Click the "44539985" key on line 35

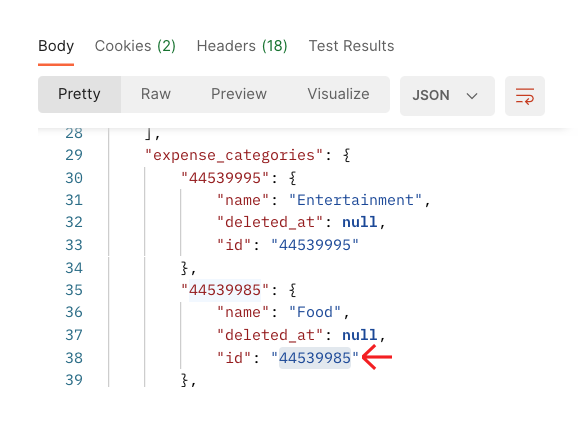[x=225, y=290]
